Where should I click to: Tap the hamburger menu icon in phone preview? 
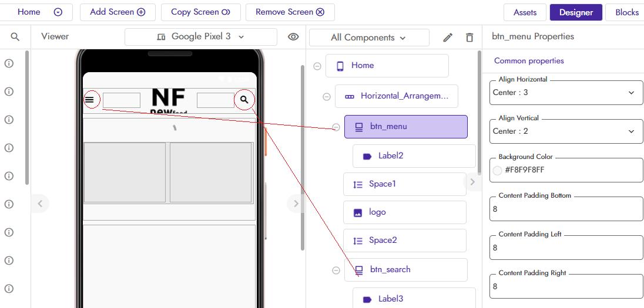click(x=89, y=100)
